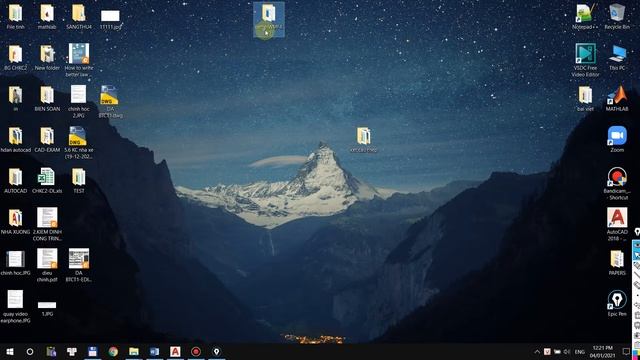
Task: Select the 'hdan autocad' folder
Action: point(16,140)
